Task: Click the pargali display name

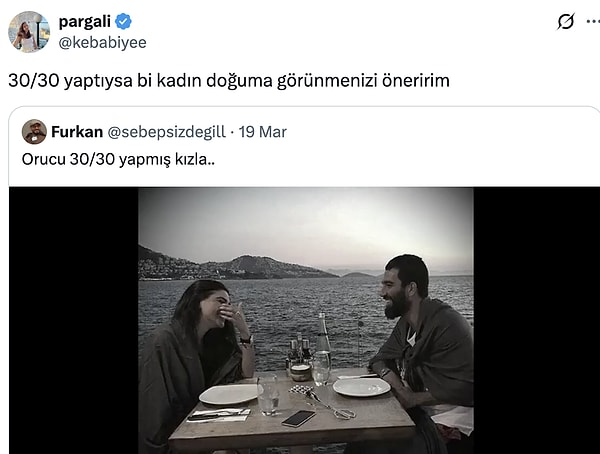Action: [x=85, y=21]
